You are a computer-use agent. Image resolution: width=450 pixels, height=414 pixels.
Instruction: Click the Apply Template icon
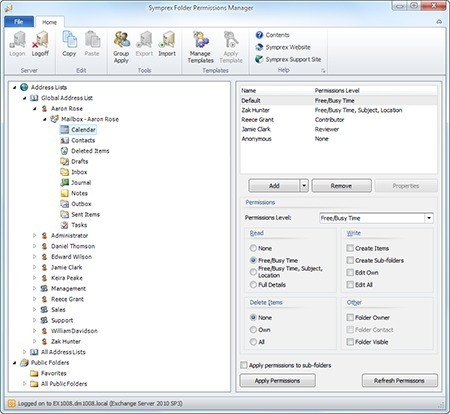[231, 47]
